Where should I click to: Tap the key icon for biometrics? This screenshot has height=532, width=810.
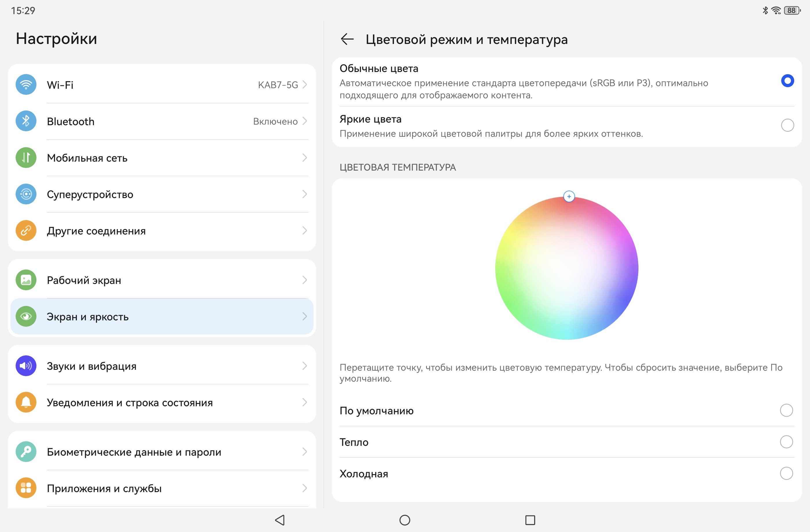(26, 452)
